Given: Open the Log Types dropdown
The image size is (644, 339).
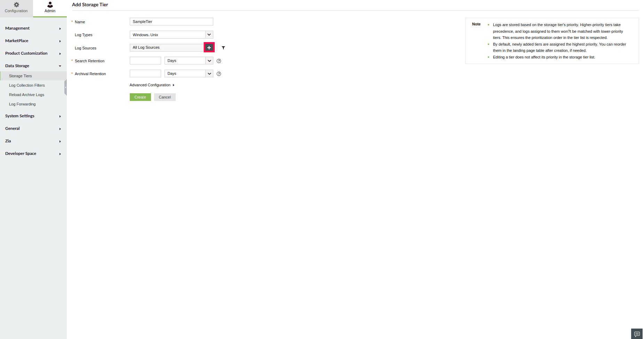Looking at the screenshot, I should pyautogui.click(x=171, y=35).
